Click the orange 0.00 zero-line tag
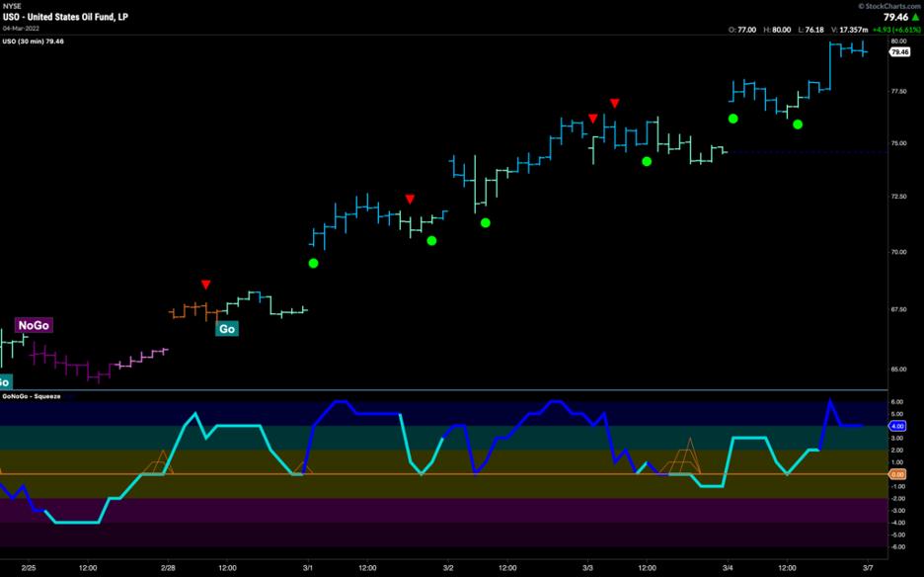Image resolution: width=924 pixels, height=577 pixels. point(899,474)
